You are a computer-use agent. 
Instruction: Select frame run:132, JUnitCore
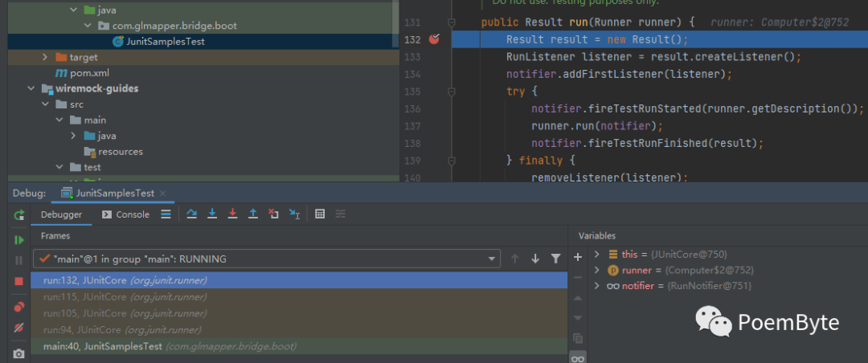[x=299, y=280]
